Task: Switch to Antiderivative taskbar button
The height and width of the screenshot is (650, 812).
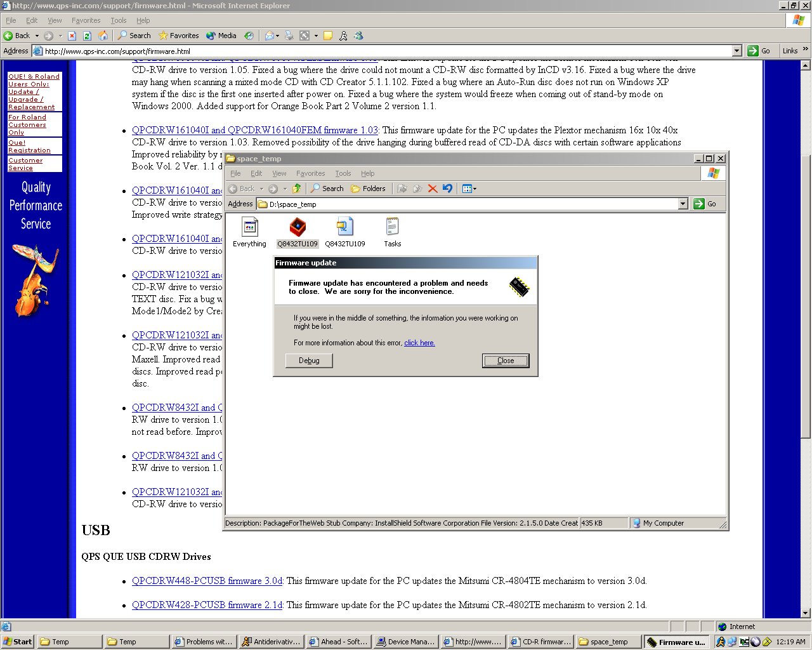Action: 272,642
